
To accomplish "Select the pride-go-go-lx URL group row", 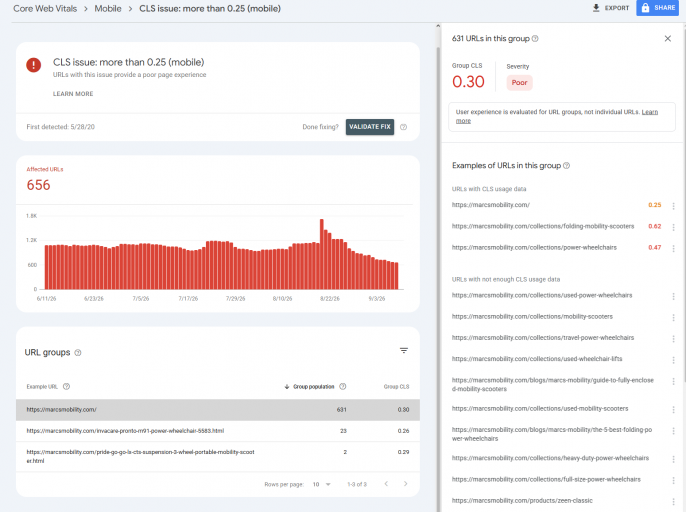I will (218, 456).
